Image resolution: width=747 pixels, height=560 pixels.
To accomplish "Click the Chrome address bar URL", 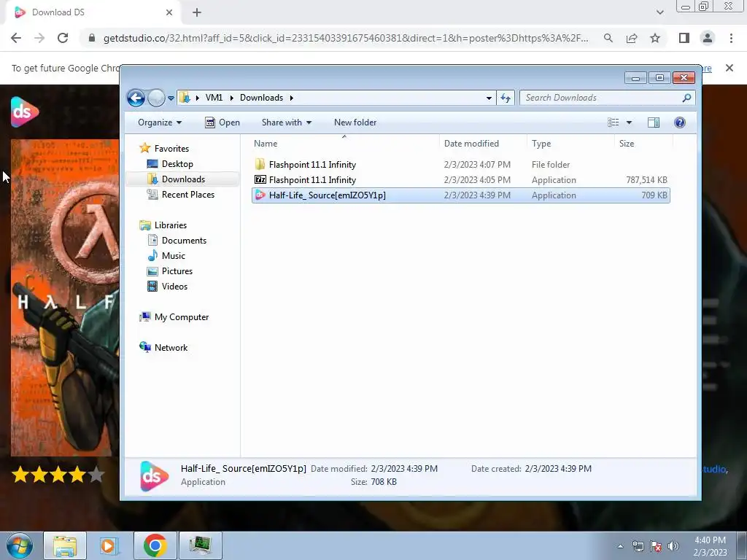I will [345, 38].
